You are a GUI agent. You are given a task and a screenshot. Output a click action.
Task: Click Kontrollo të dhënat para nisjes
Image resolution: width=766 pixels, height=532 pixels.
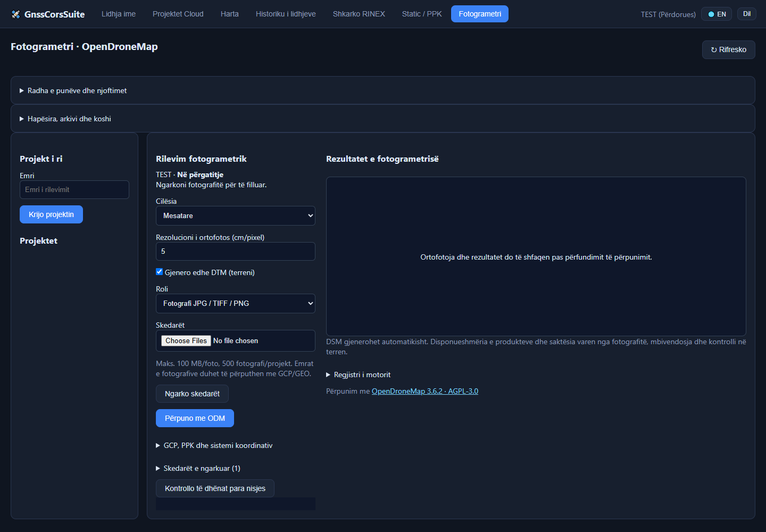(215, 488)
